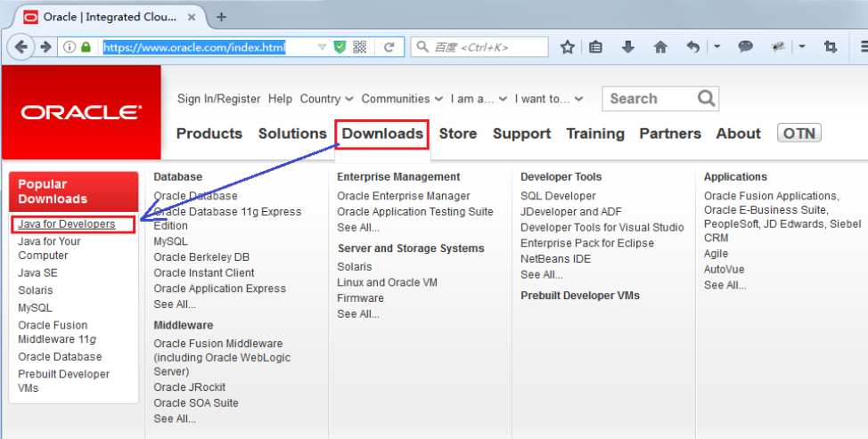The width and height of the screenshot is (868, 439).
Task: Focus the Baidu search field
Action: click(x=479, y=47)
